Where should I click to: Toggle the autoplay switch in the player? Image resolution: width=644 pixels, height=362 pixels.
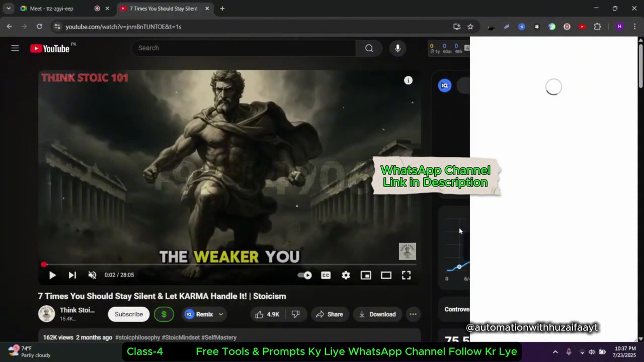[305, 275]
